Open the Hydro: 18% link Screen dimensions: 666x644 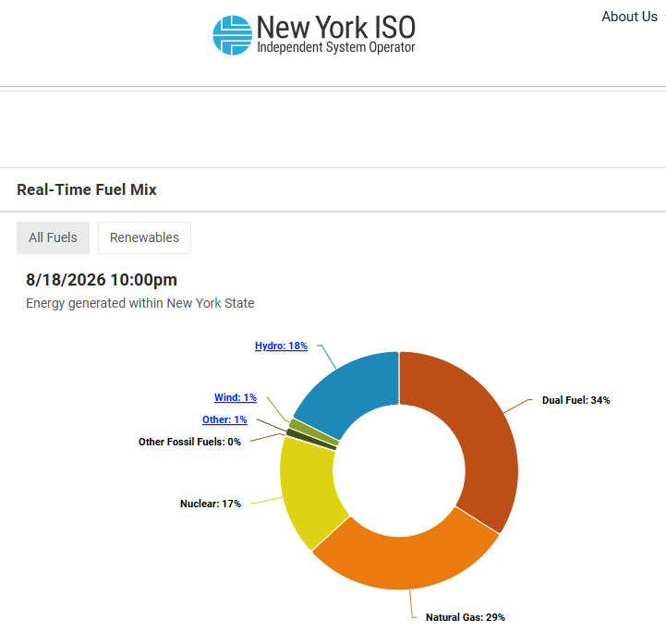[x=281, y=346]
